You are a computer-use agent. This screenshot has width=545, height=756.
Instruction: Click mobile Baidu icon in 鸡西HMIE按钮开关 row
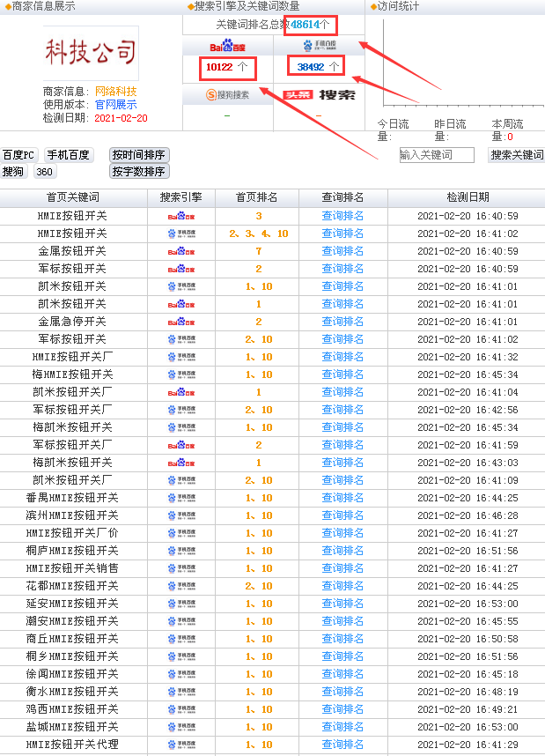coord(181,709)
